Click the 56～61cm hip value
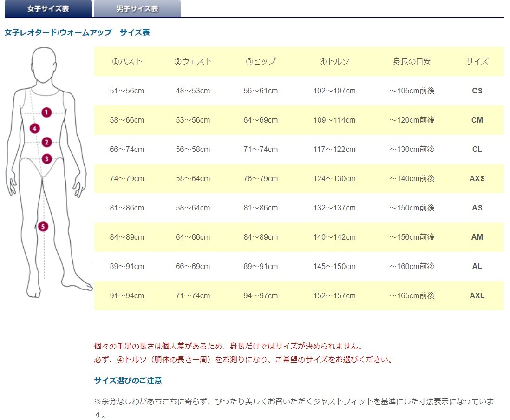 (x=261, y=91)
